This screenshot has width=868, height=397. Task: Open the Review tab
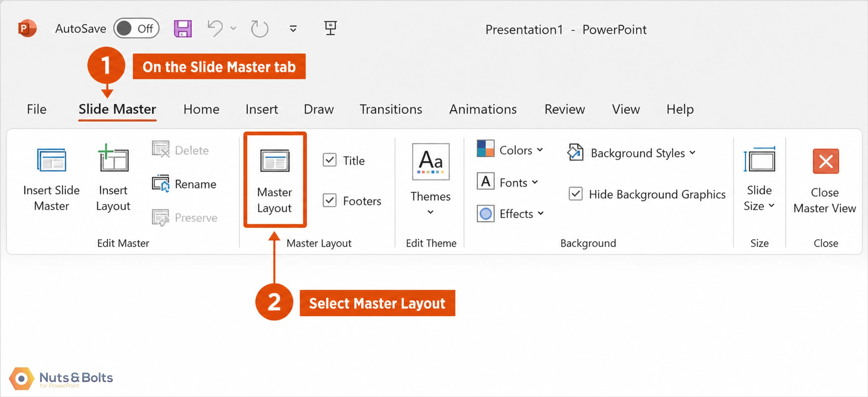point(565,109)
